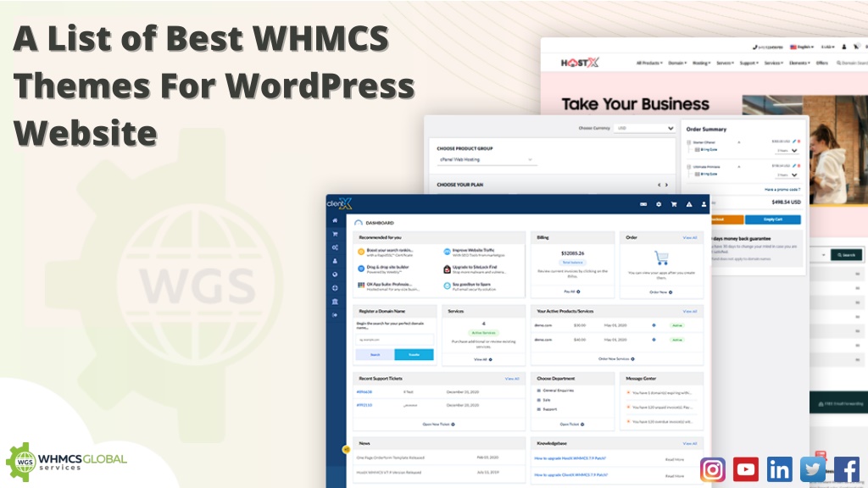Click Open Ticket in Choose Department panel
This screenshot has width=868, height=488.
[x=572, y=424]
